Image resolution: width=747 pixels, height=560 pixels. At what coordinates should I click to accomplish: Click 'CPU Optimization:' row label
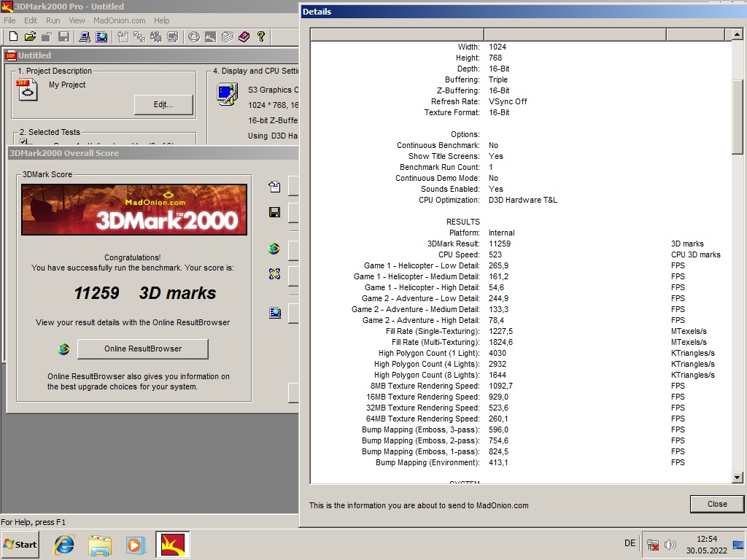(449, 200)
